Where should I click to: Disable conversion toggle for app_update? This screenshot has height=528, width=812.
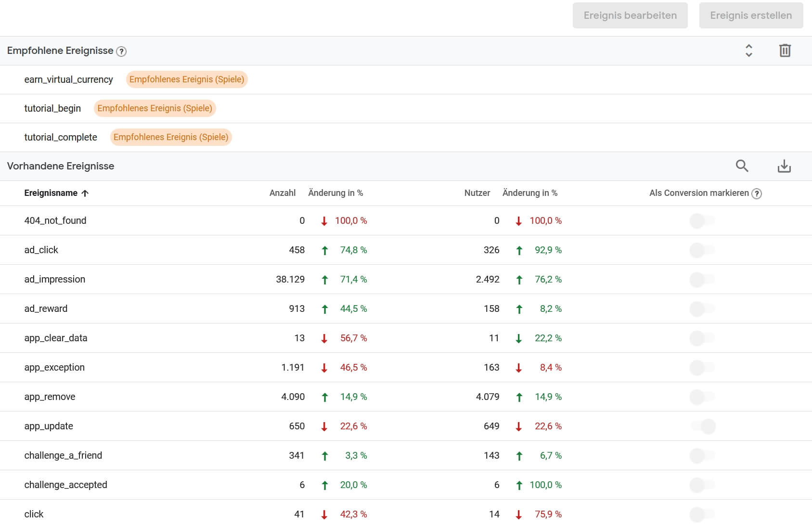(703, 426)
